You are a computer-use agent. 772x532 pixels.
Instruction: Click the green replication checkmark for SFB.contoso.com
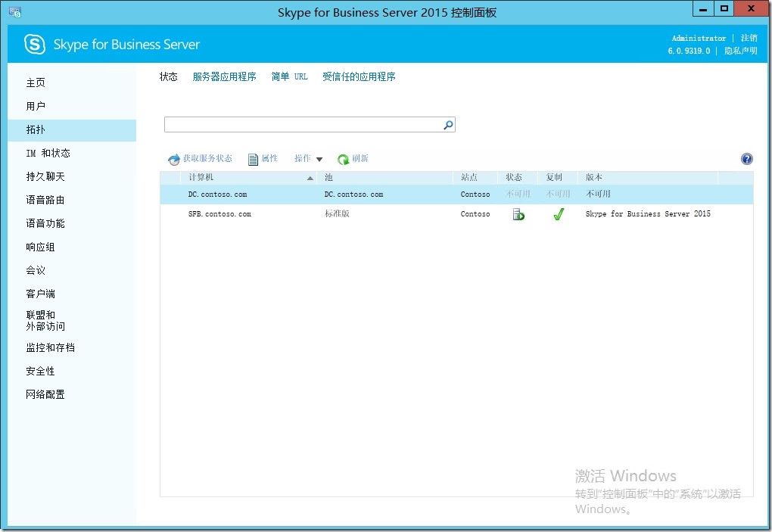point(559,214)
